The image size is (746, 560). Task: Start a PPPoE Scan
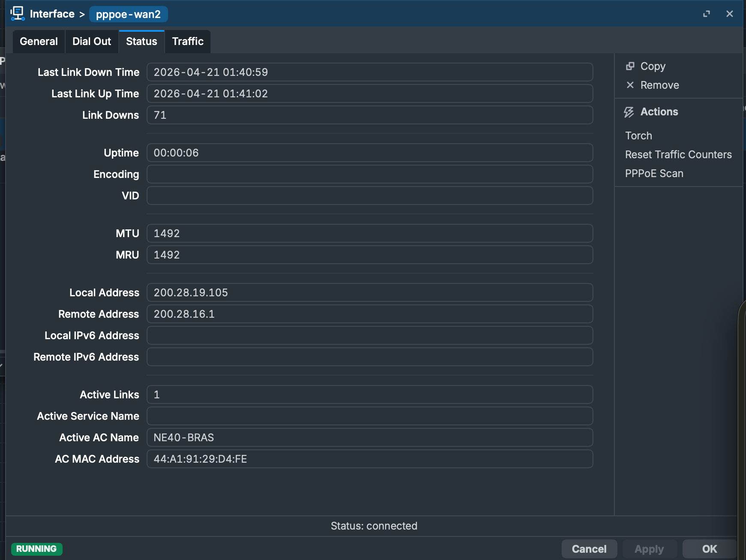coord(654,173)
